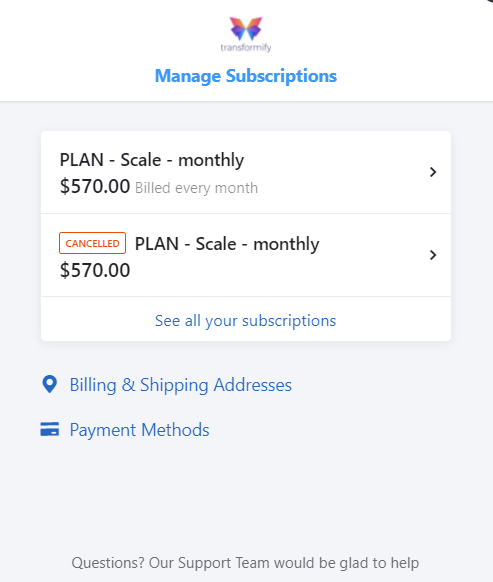Expand the active Scale plan chevron
The height and width of the screenshot is (582, 493).
(x=432, y=172)
